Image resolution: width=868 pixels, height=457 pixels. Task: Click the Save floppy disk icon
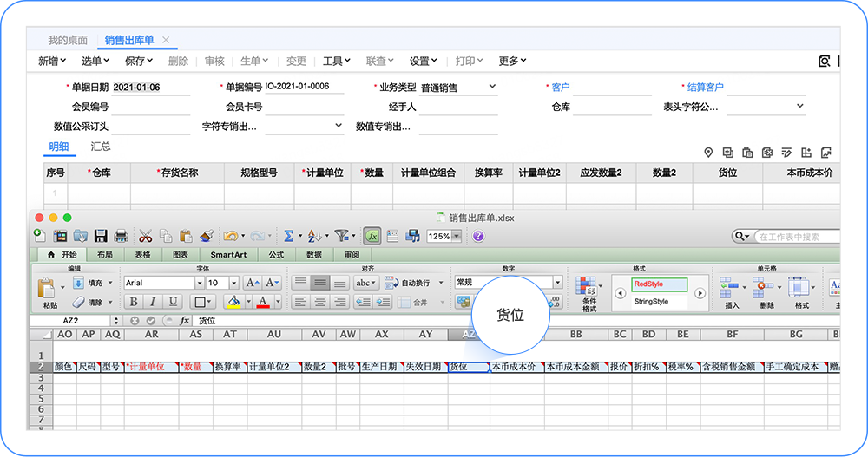point(101,236)
